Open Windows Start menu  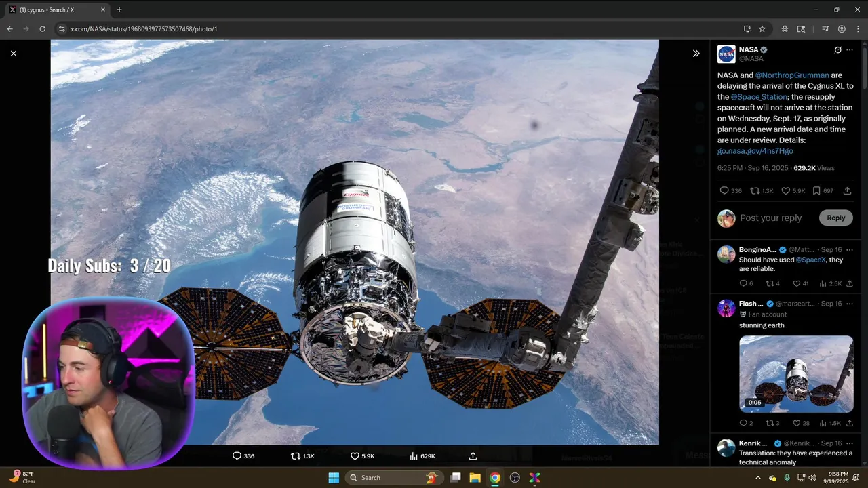coord(334,477)
